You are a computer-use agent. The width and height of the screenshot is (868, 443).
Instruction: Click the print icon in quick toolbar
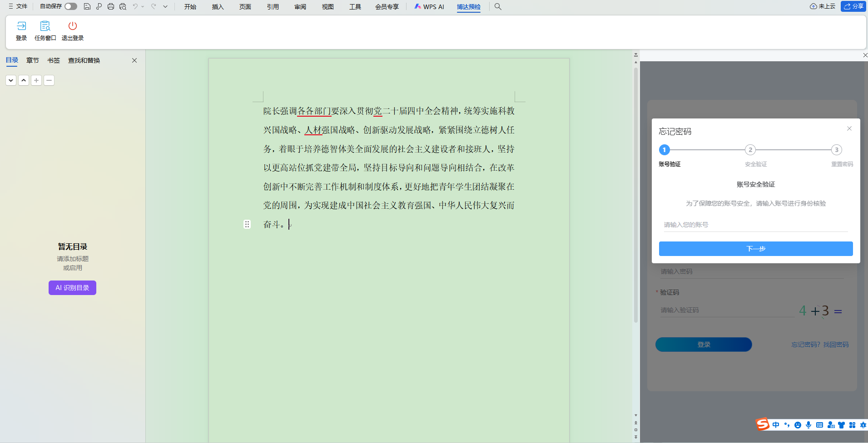click(x=111, y=7)
